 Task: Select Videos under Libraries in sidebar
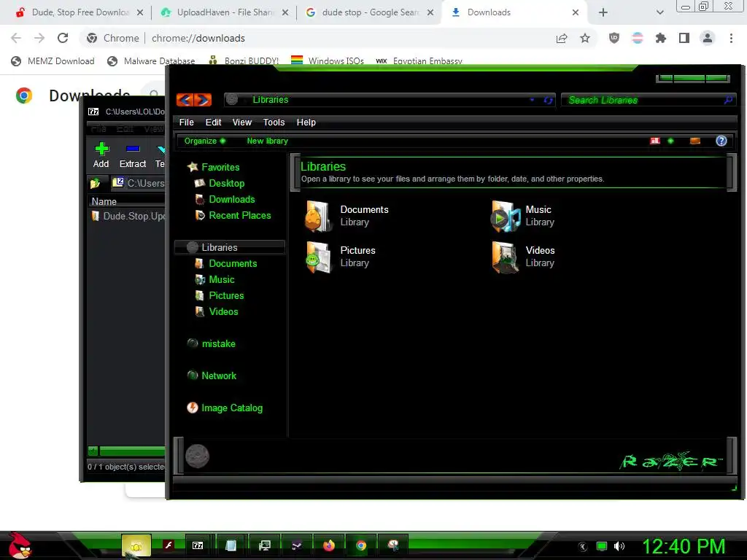pyautogui.click(x=223, y=311)
